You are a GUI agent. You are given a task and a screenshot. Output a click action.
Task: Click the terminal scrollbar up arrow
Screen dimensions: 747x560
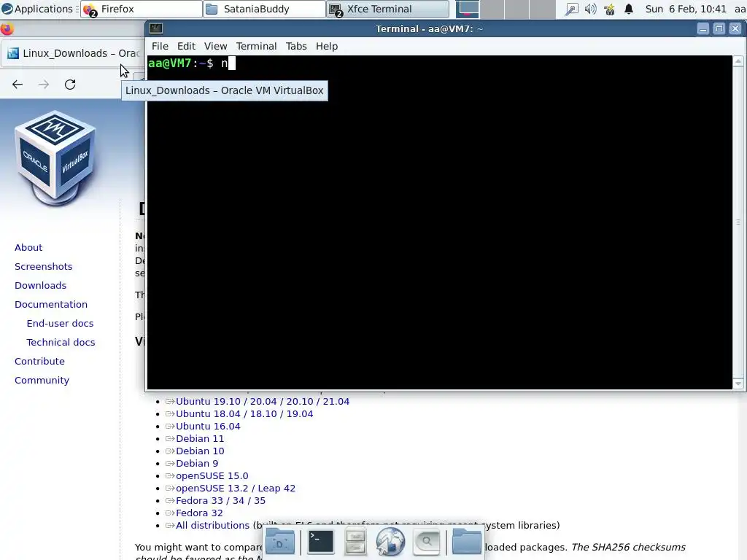[738, 61]
